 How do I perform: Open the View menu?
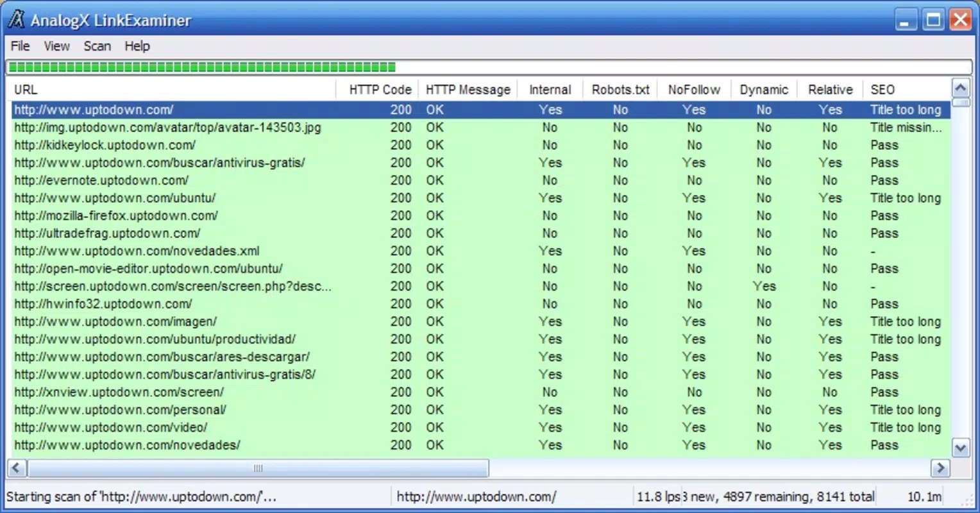(56, 46)
